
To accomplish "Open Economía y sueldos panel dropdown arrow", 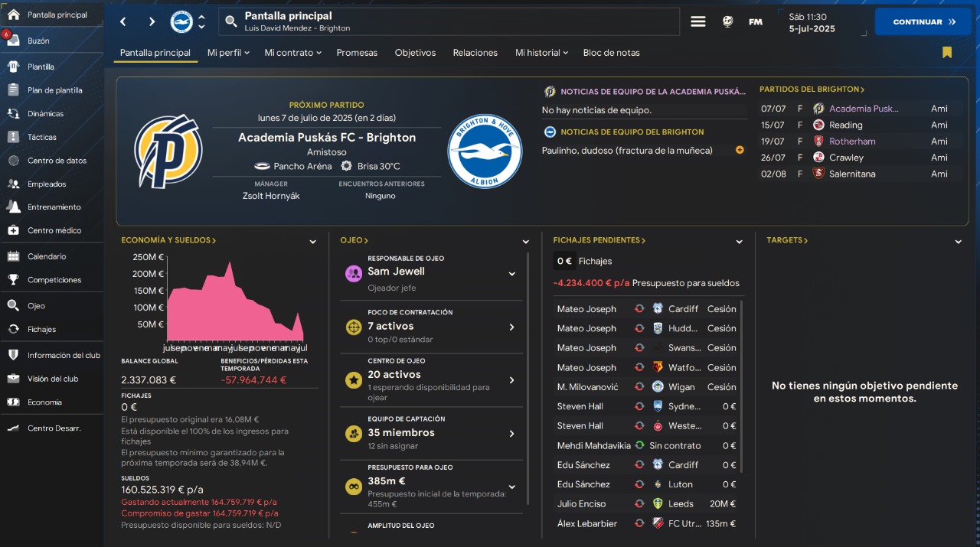I will (x=312, y=242).
